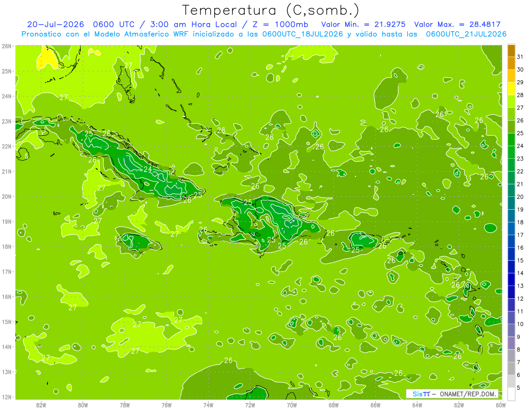
Task: Click the "17N" latitude axis label
Action: [6, 271]
